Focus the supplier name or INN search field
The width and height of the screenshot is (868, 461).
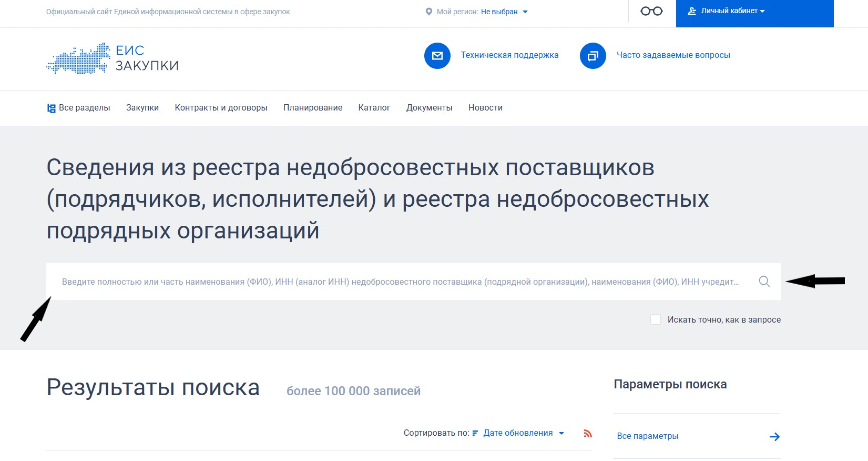click(400, 282)
